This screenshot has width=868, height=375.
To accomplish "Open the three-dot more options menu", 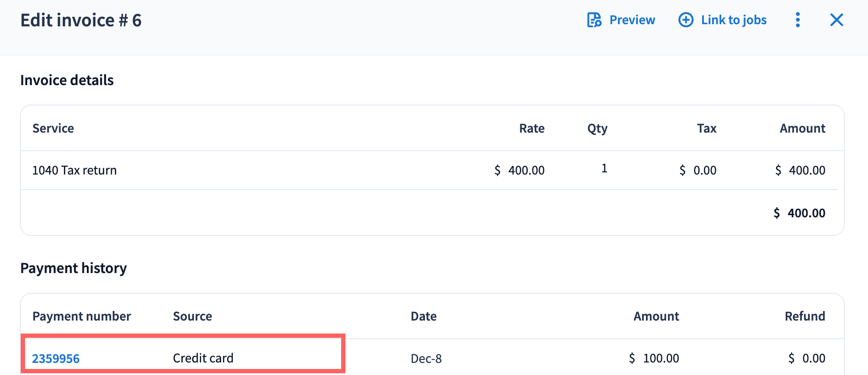I will [x=798, y=20].
